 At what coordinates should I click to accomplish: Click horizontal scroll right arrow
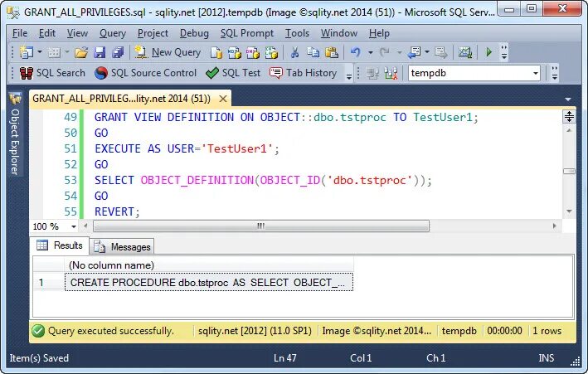[x=555, y=226]
